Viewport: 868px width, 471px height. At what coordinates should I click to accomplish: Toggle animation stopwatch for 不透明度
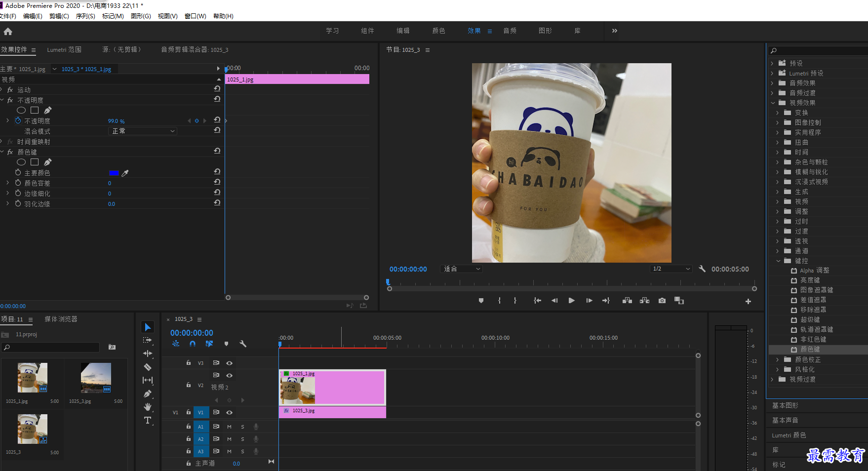pyautogui.click(x=18, y=120)
